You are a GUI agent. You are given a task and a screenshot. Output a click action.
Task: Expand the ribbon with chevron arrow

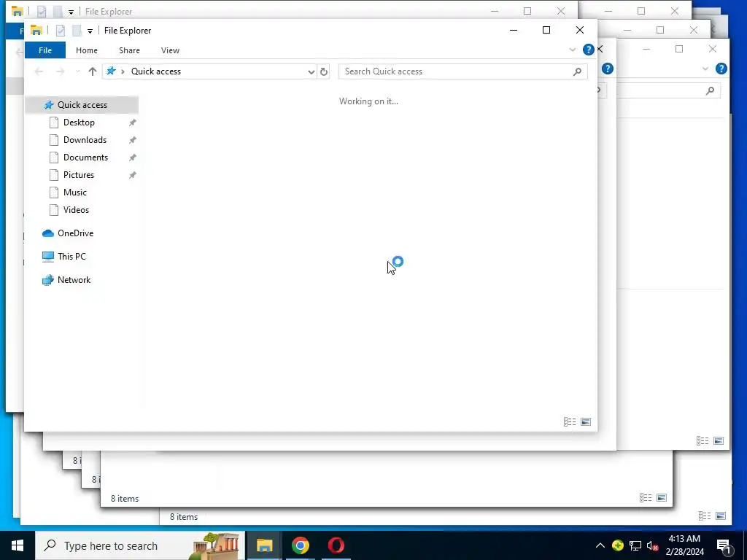click(x=572, y=50)
